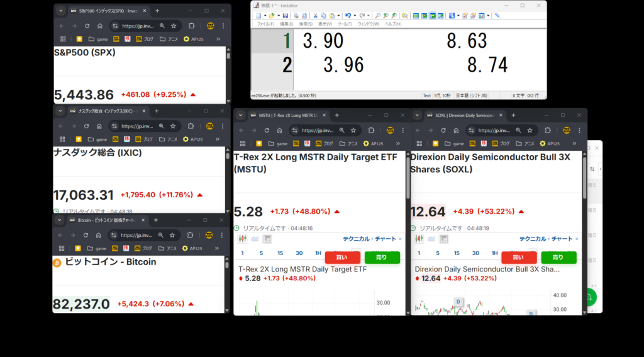
Task: Click the red 買い button in SOXL window
Action: coord(519,257)
